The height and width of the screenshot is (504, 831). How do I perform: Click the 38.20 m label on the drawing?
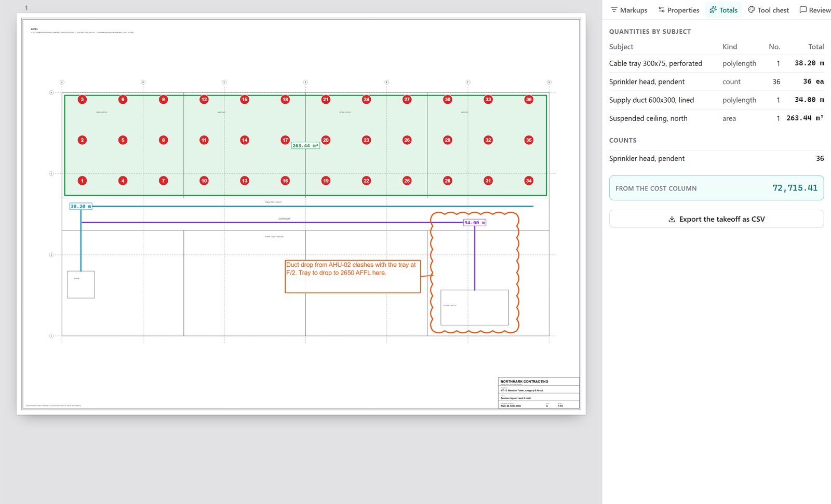pos(81,207)
